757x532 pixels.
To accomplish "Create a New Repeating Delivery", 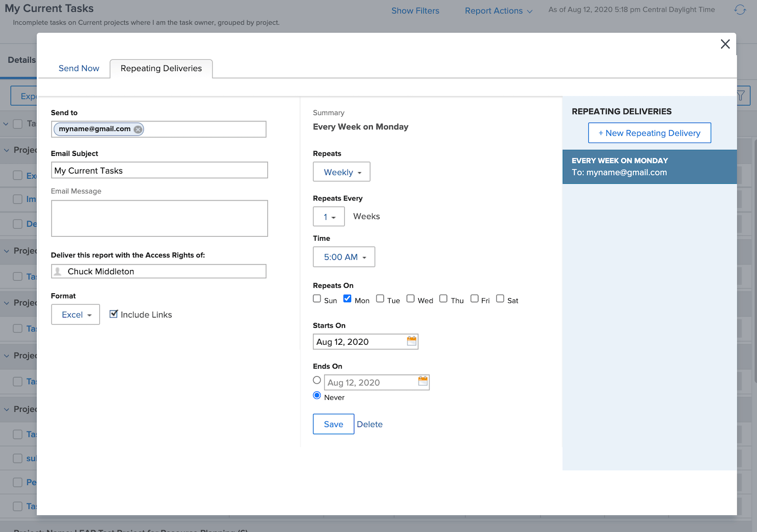I will pos(650,133).
